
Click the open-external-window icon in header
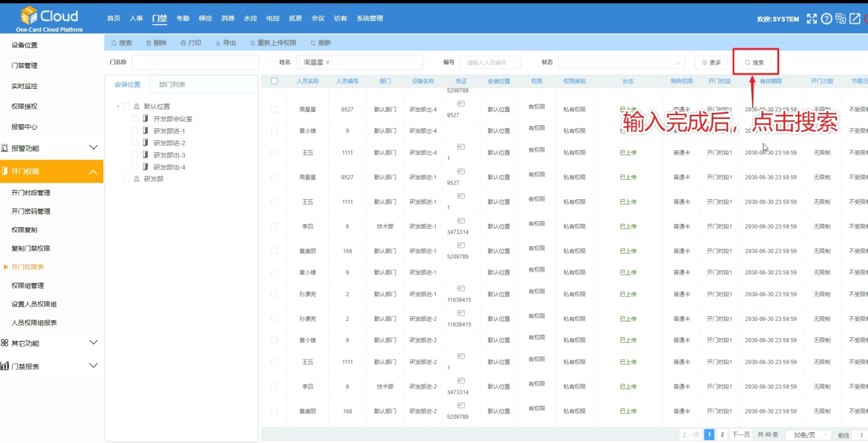click(855, 19)
